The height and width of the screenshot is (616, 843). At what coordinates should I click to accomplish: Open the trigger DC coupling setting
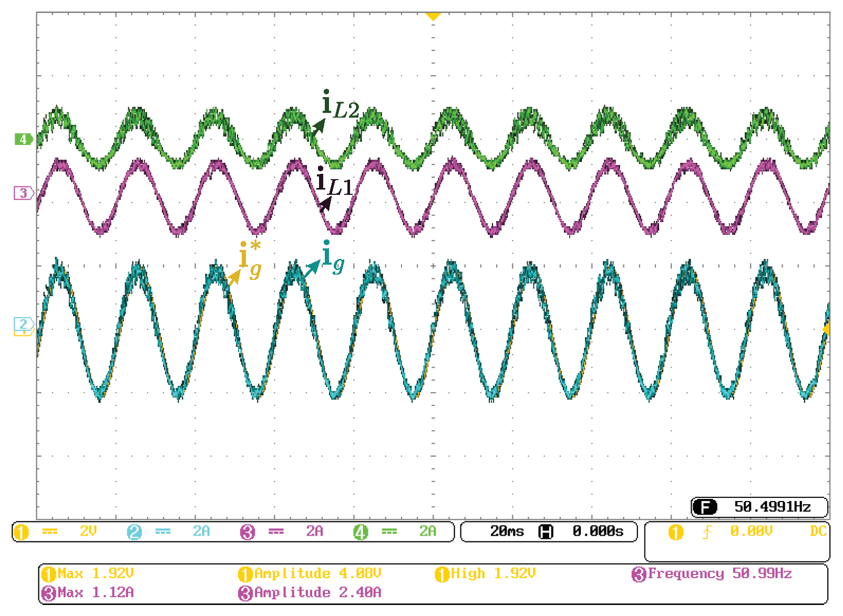pos(818,531)
